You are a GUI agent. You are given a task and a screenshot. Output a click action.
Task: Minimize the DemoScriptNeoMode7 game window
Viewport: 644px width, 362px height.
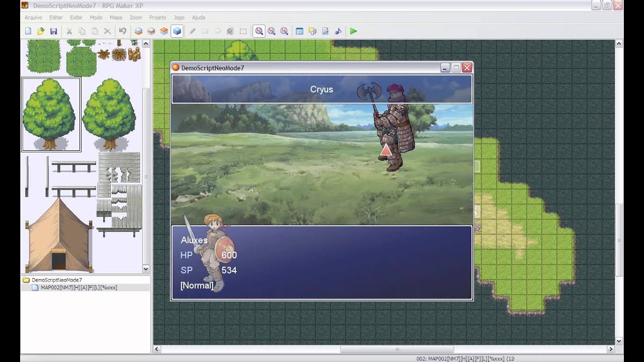(x=445, y=68)
